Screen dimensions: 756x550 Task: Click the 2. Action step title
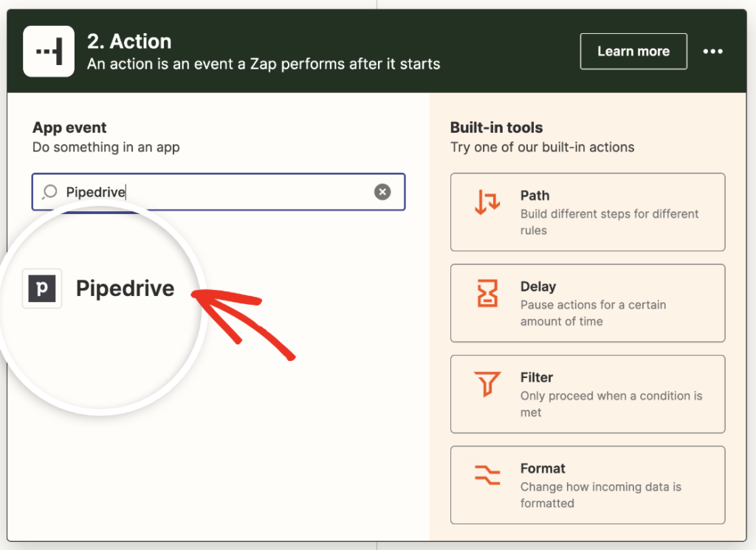click(130, 41)
